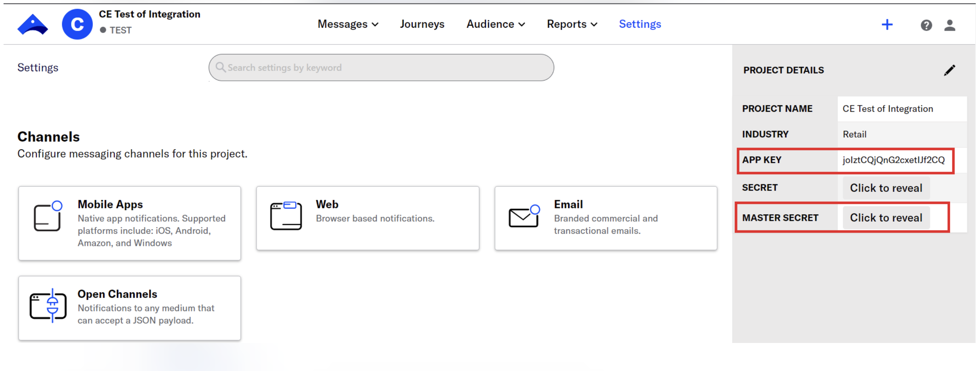Open the Web channel card

[368, 218]
